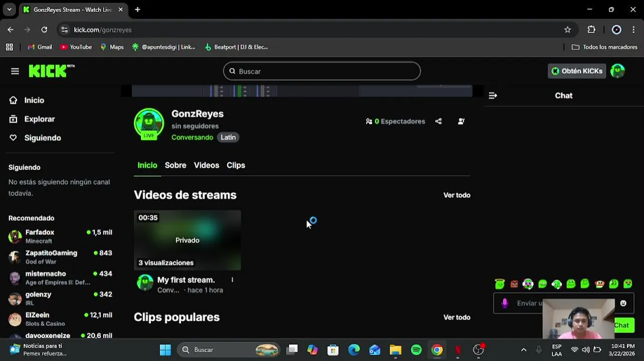The height and width of the screenshot is (361, 644).
Task: Switch to the Videos channel tab
Action: (207, 165)
